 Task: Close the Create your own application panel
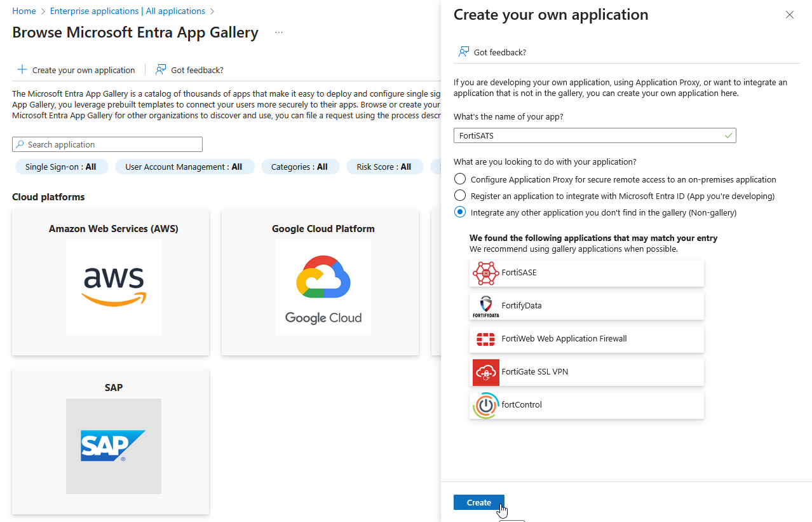[x=790, y=15]
